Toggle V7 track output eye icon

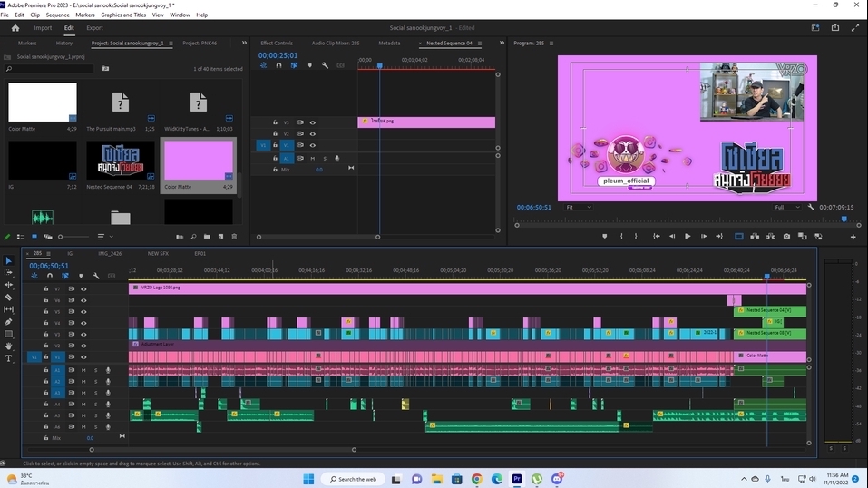[x=83, y=288]
